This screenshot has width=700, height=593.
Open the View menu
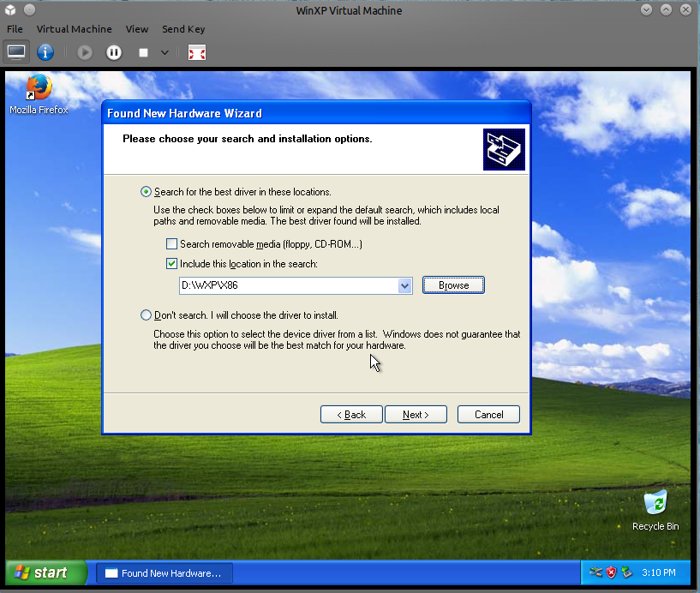coord(136,29)
